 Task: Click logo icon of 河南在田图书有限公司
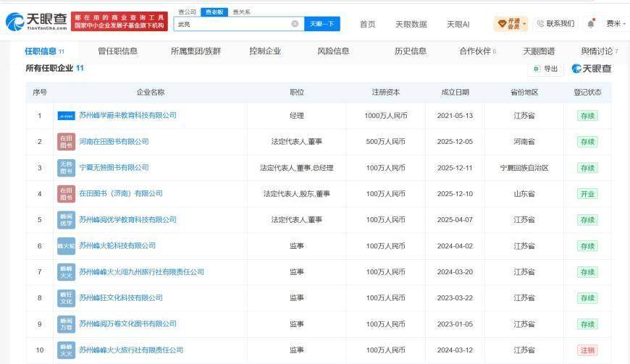pos(67,142)
